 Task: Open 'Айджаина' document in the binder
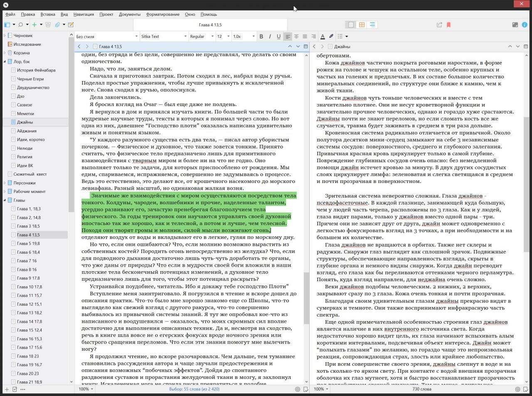pos(27,131)
